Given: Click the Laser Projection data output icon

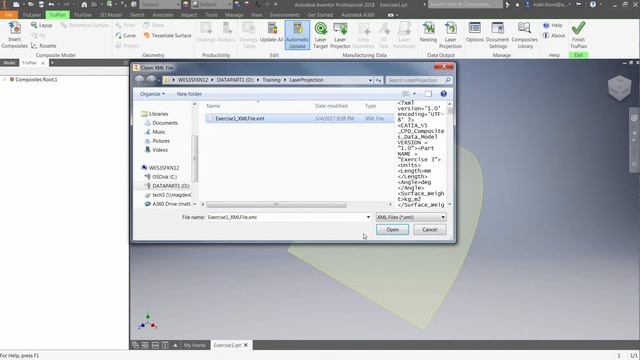Looking at the screenshot, I should tap(450, 35).
